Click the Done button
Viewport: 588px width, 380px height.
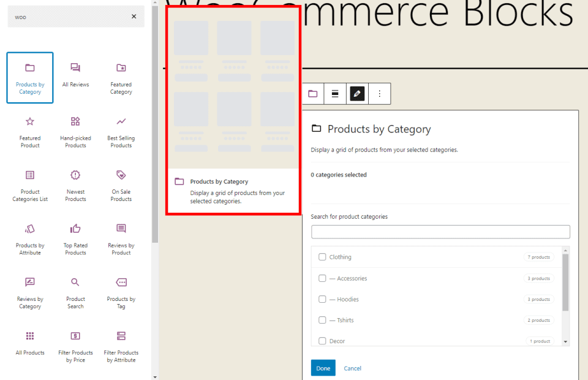[323, 368]
